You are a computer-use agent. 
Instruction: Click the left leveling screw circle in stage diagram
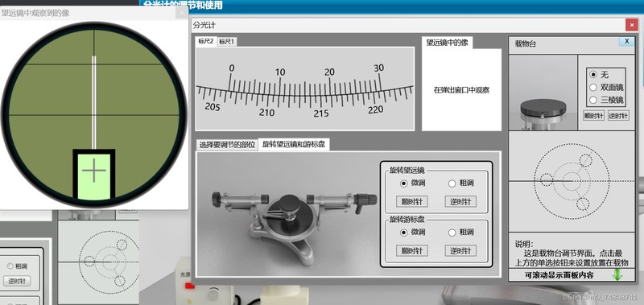coord(547,179)
